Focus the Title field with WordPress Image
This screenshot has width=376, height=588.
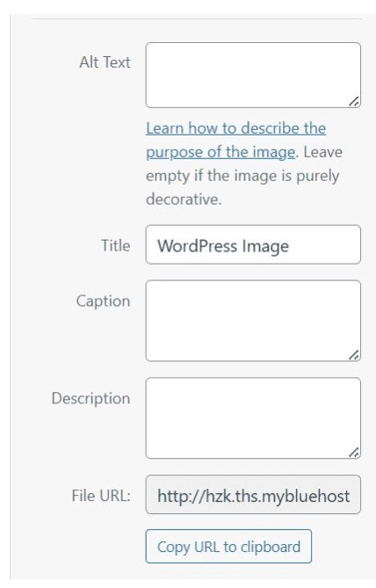pos(253,244)
